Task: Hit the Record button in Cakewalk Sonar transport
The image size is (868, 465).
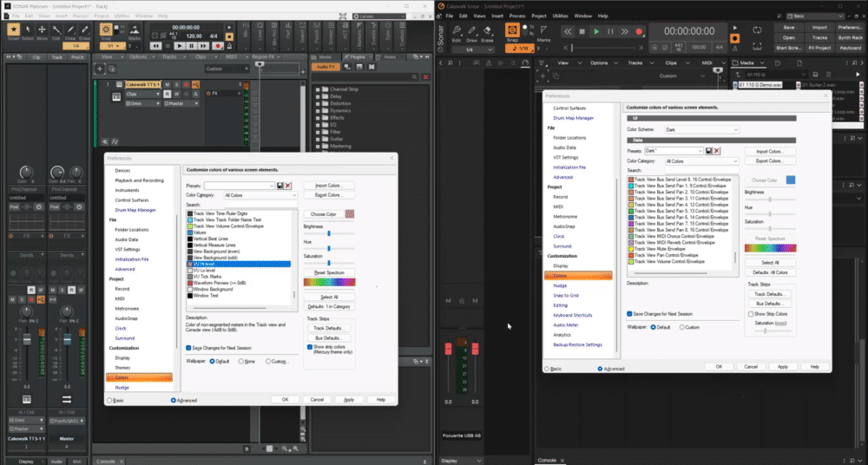Action: 639,31
